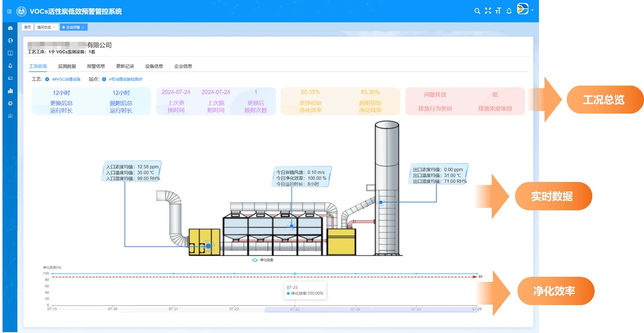Open notifications bell in the top header
Image resolution: width=644 pixels, height=333 pixels.
pyautogui.click(x=509, y=11)
